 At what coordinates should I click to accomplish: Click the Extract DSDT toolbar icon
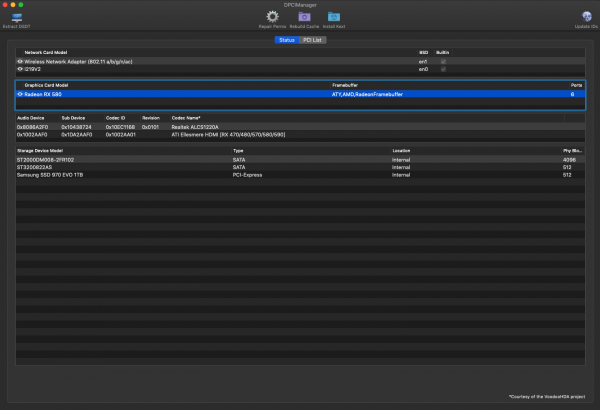[x=16, y=16]
